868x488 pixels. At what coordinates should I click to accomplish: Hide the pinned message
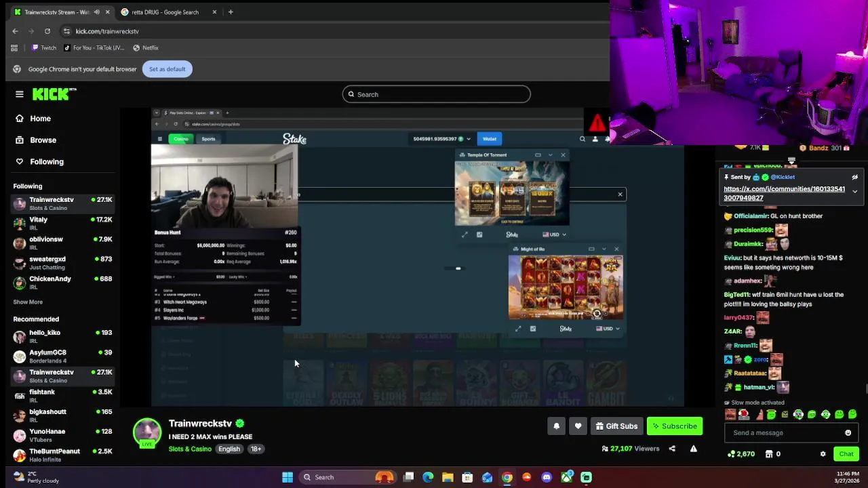point(854,178)
